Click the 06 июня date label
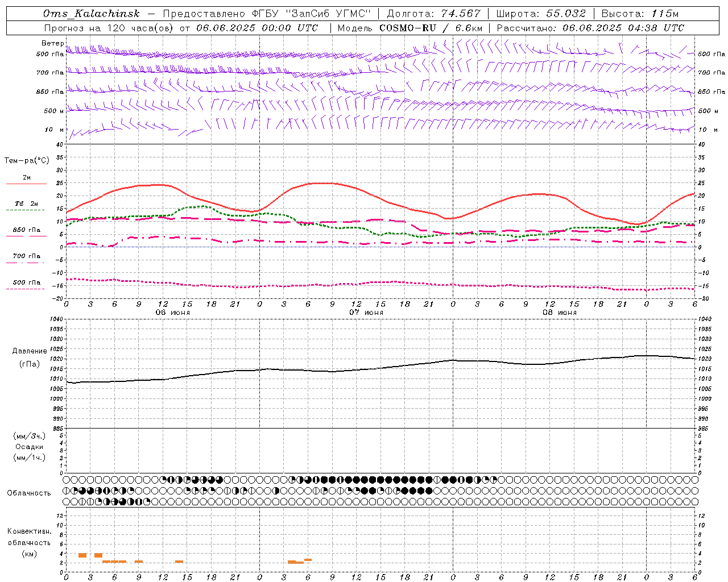The width and height of the screenshot is (728, 582). point(172,313)
